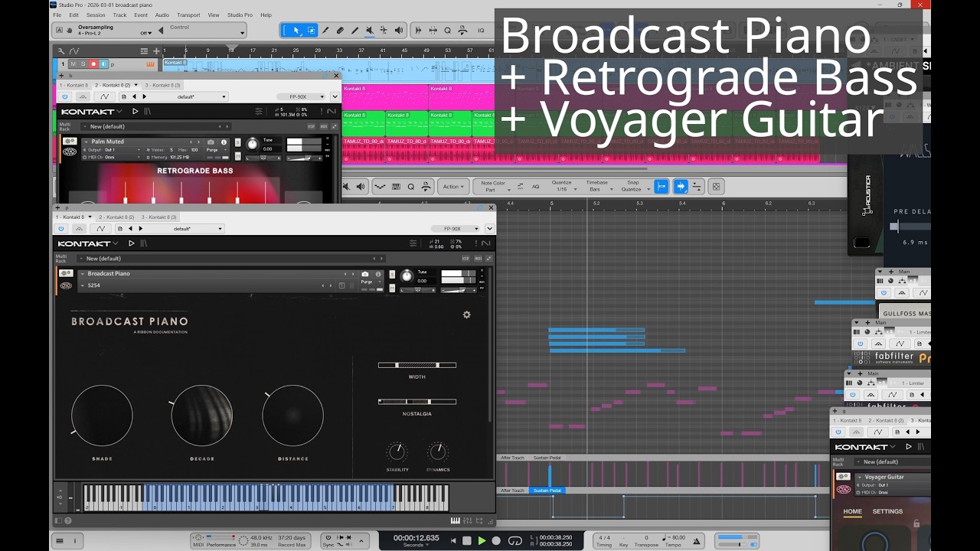Open the Studio Pro menu

pyautogui.click(x=240, y=15)
